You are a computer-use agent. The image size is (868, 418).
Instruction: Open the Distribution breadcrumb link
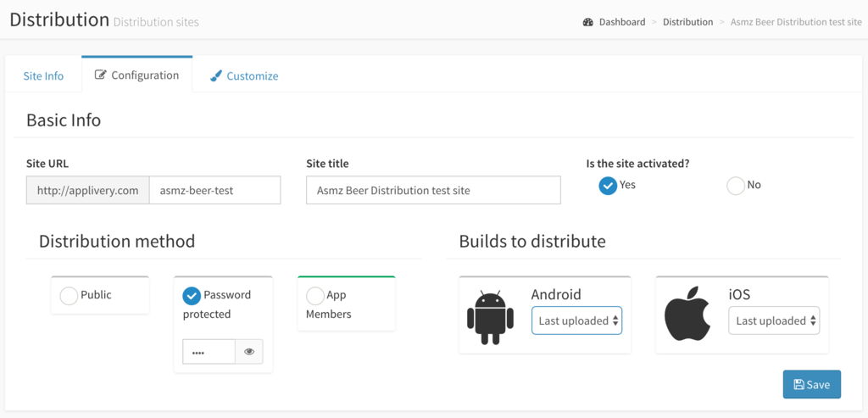[687, 22]
